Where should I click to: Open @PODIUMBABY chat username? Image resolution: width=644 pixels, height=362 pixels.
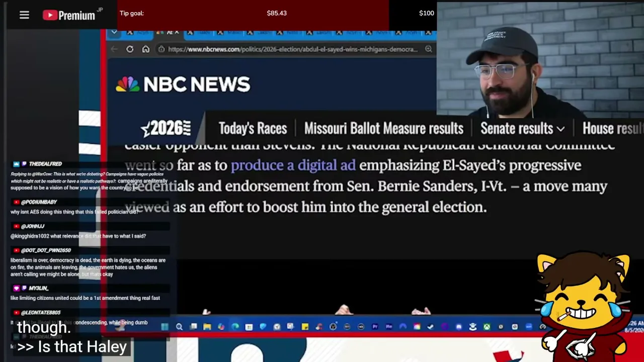39,202
